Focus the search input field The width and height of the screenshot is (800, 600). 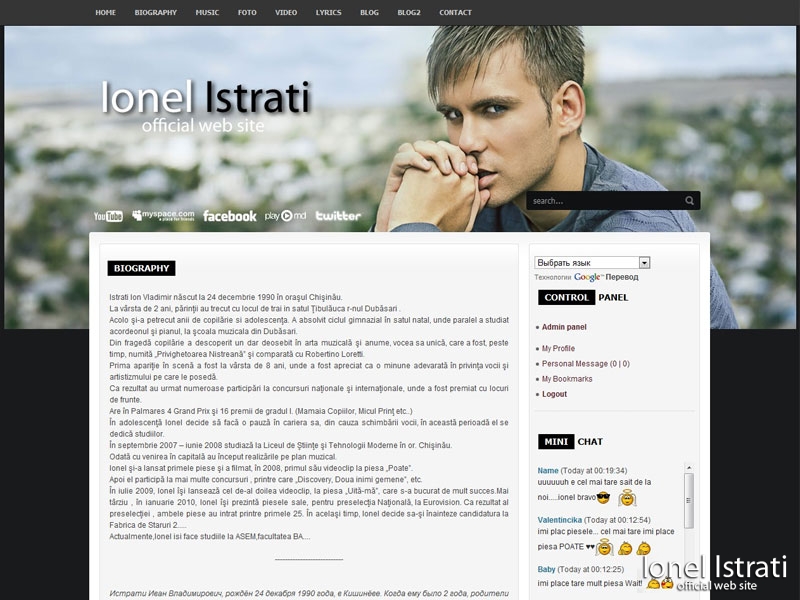(x=606, y=201)
